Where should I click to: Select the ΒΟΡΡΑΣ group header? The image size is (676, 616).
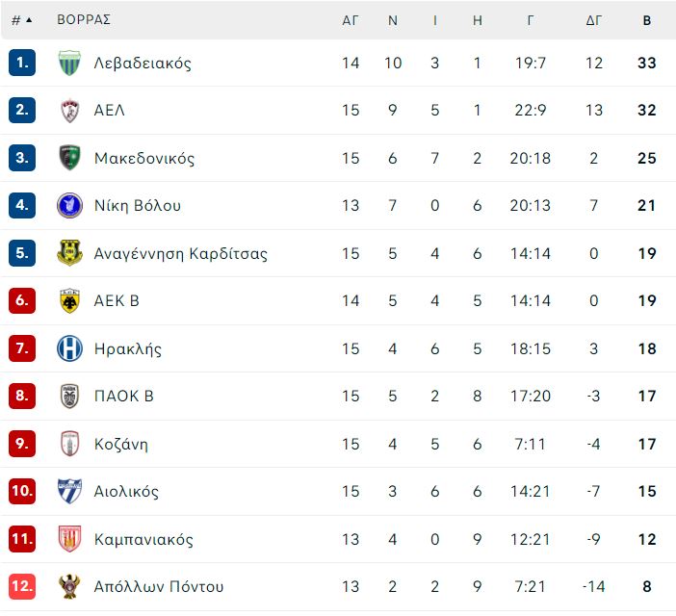84,19
